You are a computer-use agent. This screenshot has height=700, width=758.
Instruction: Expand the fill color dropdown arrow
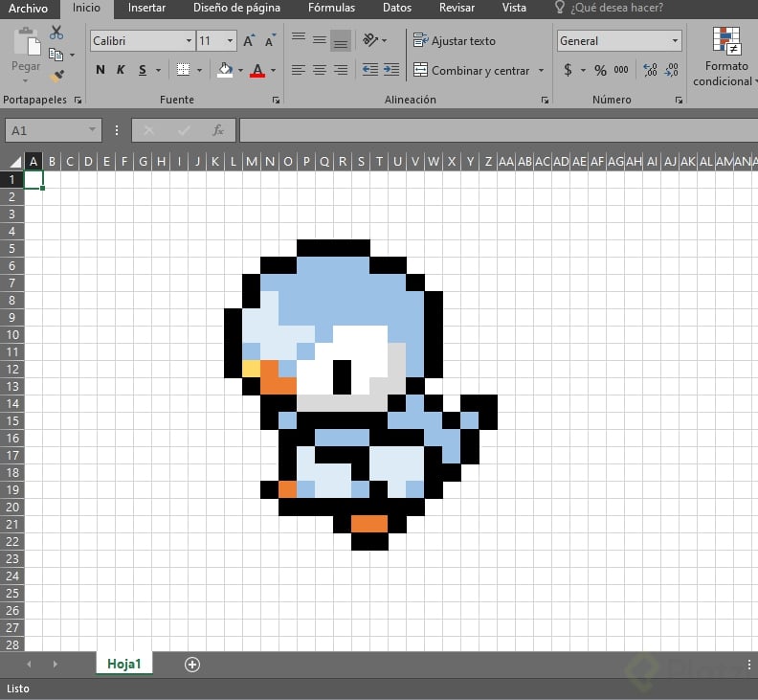(x=240, y=71)
